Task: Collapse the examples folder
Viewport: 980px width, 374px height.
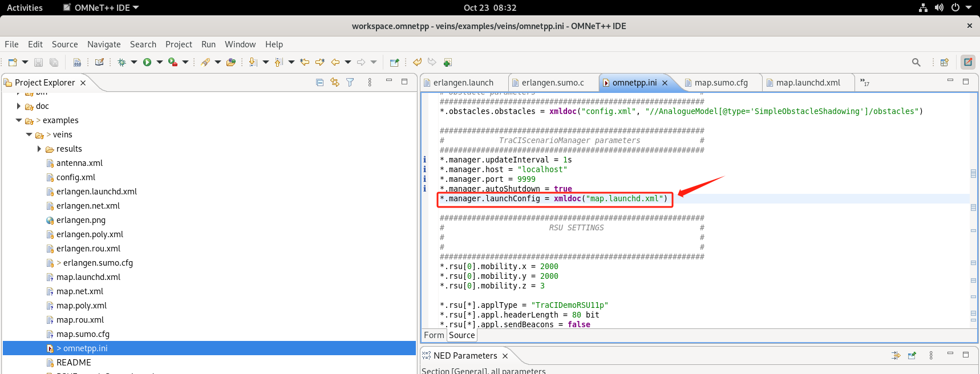Action: (x=19, y=120)
